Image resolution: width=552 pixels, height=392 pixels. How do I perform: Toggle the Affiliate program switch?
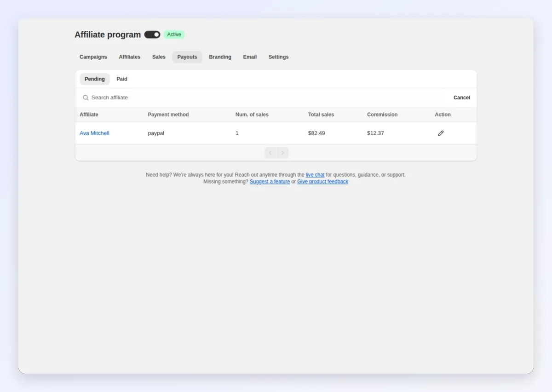[x=152, y=35]
